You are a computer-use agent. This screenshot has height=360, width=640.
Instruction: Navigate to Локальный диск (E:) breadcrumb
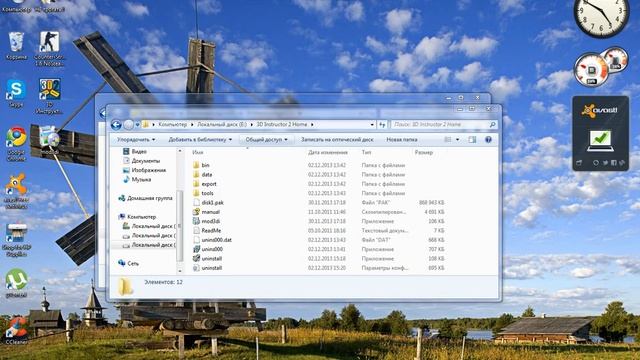pyautogui.click(x=222, y=124)
